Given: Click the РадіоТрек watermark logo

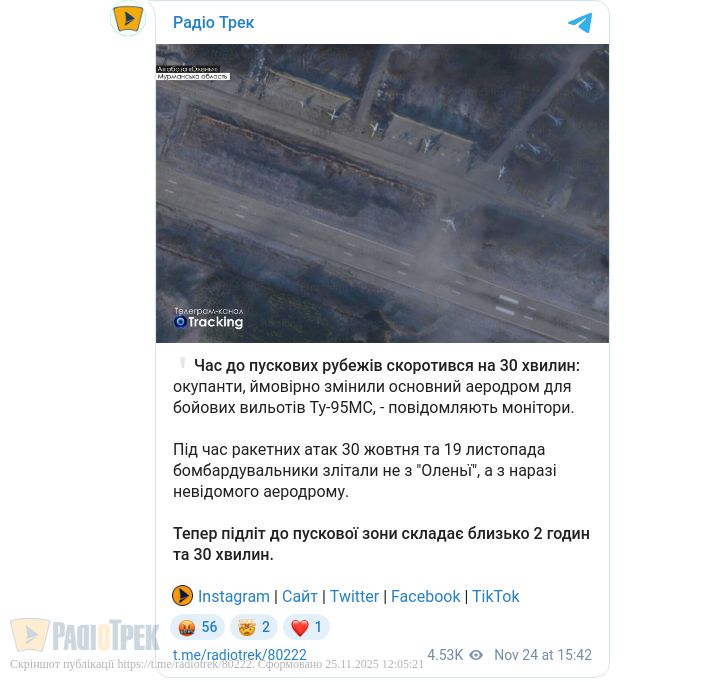Looking at the screenshot, I should point(84,635).
